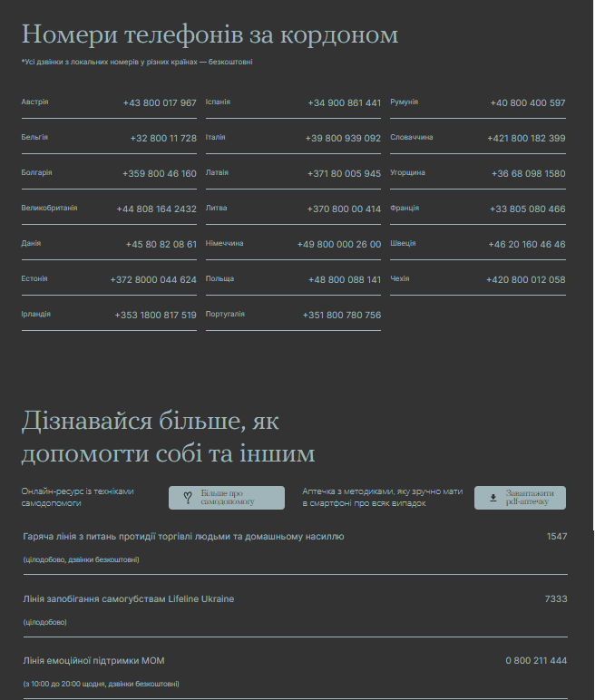Click the France number +33 805 080 466
Viewport: 595px width, 700px height.
click(x=528, y=209)
